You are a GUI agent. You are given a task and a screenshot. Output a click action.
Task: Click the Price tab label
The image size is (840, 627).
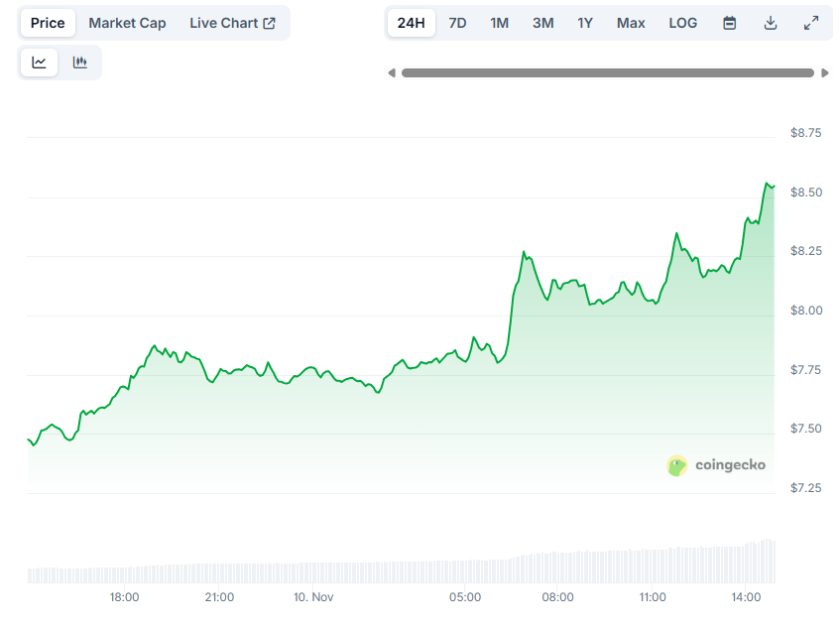[x=47, y=22]
